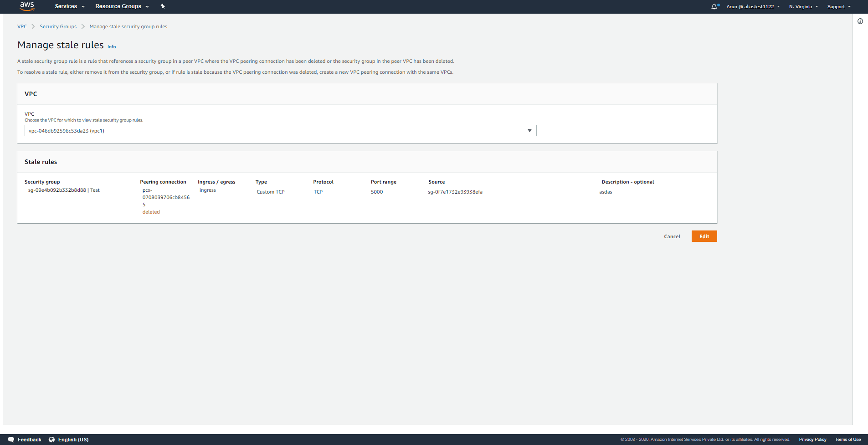
Task: Open Security Groups from breadcrumb
Action: 58,26
